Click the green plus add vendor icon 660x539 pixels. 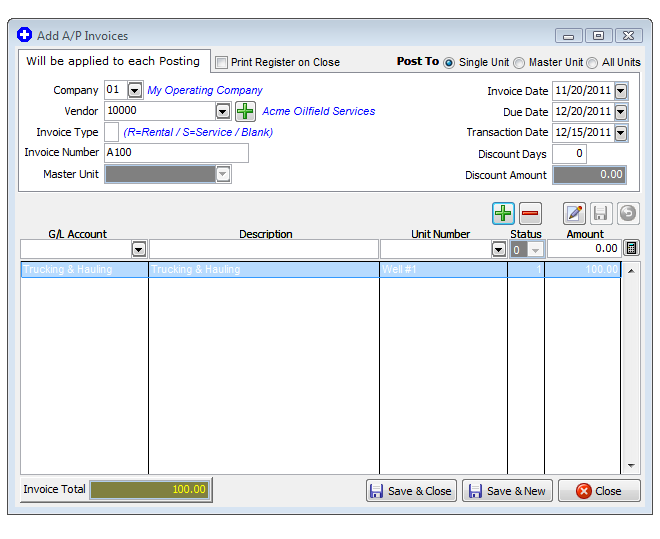tap(245, 112)
